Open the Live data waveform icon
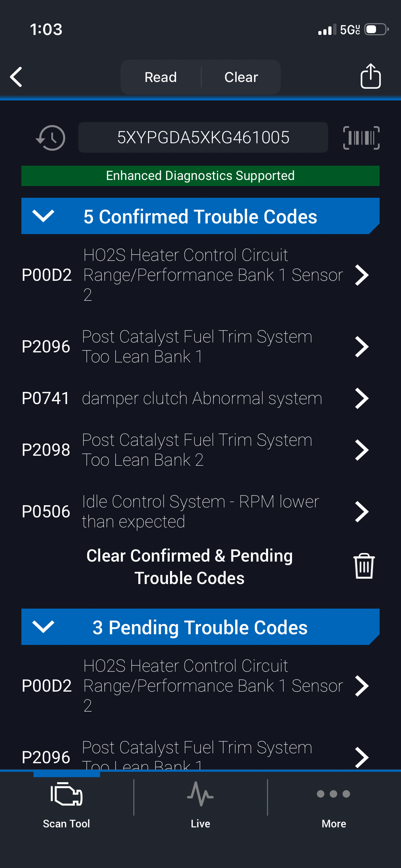 pos(200,794)
